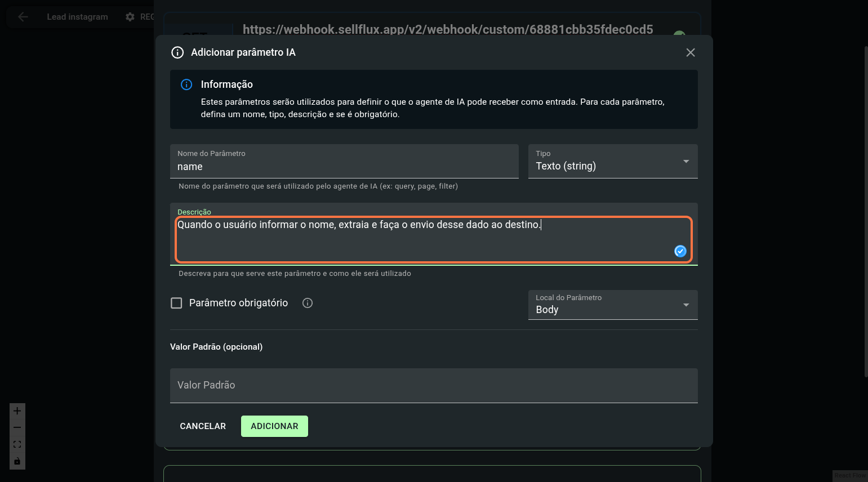This screenshot has width=868, height=482.
Task: Close the Adicionar parâmetro IA dialog
Action: (690, 52)
